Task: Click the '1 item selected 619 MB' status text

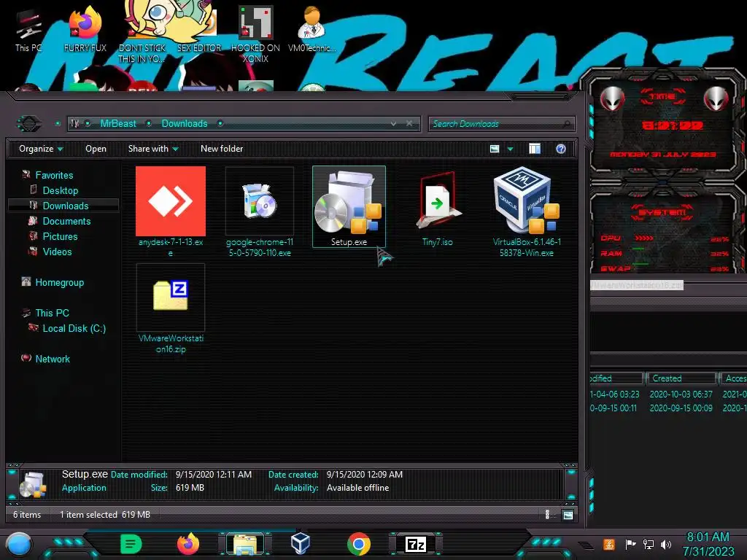Action: [105, 515]
